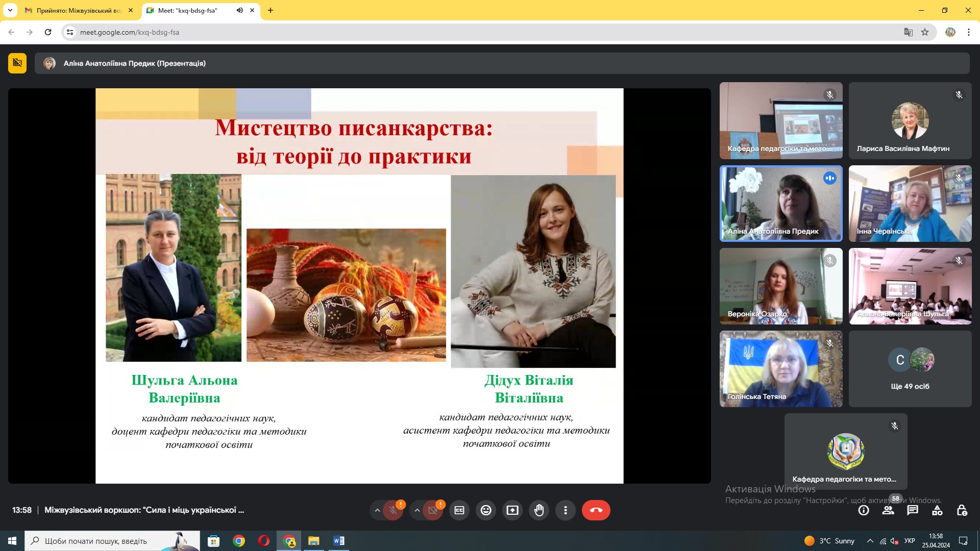Toggle the camera on or off

click(x=433, y=510)
